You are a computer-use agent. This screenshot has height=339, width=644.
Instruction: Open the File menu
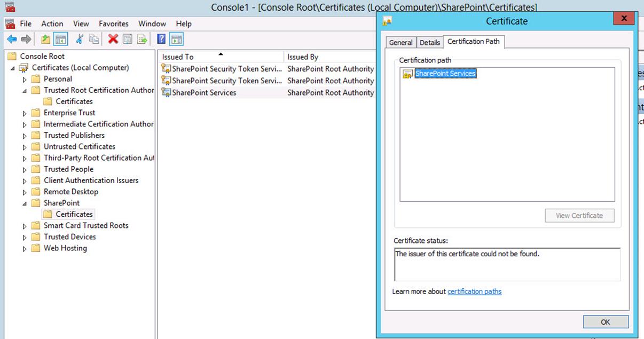tap(26, 23)
